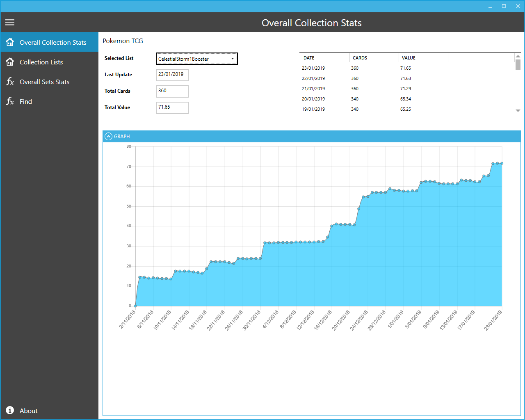This screenshot has width=525, height=420.
Task: Click the table scrollbar up arrow
Action: [x=518, y=56]
